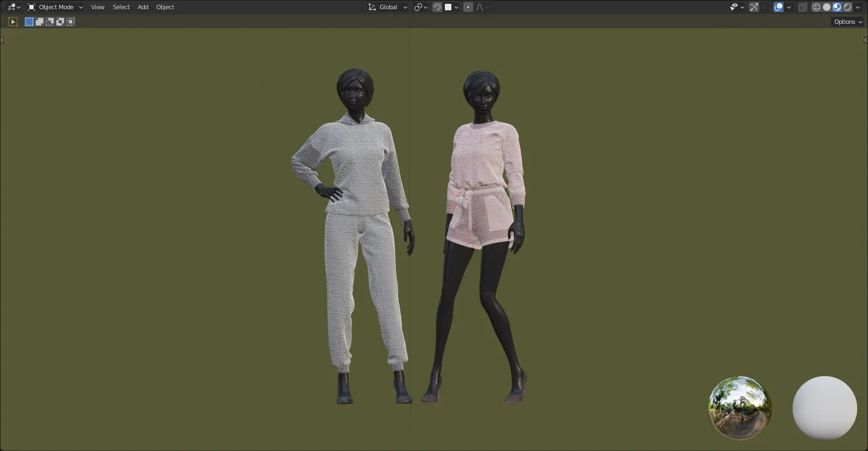This screenshot has width=868, height=451.
Task: Open the transform pivot point dropdown
Action: pos(420,7)
